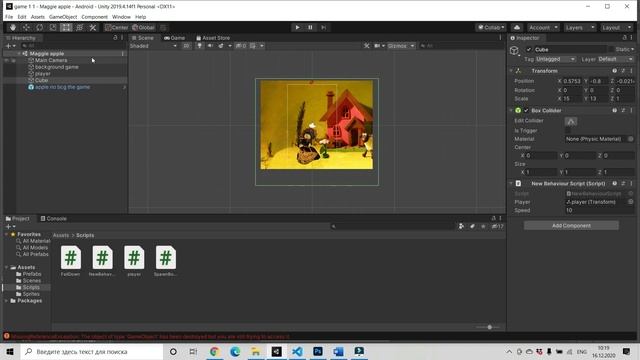This screenshot has width=640, height=360.
Task: Click the Add Component button
Action: [571, 225]
